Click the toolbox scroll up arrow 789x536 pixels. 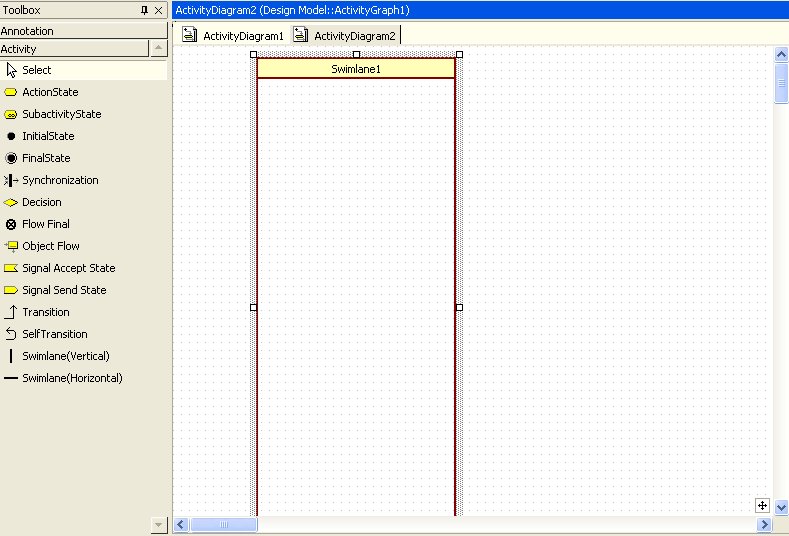pyautogui.click(x=158, y=48)
